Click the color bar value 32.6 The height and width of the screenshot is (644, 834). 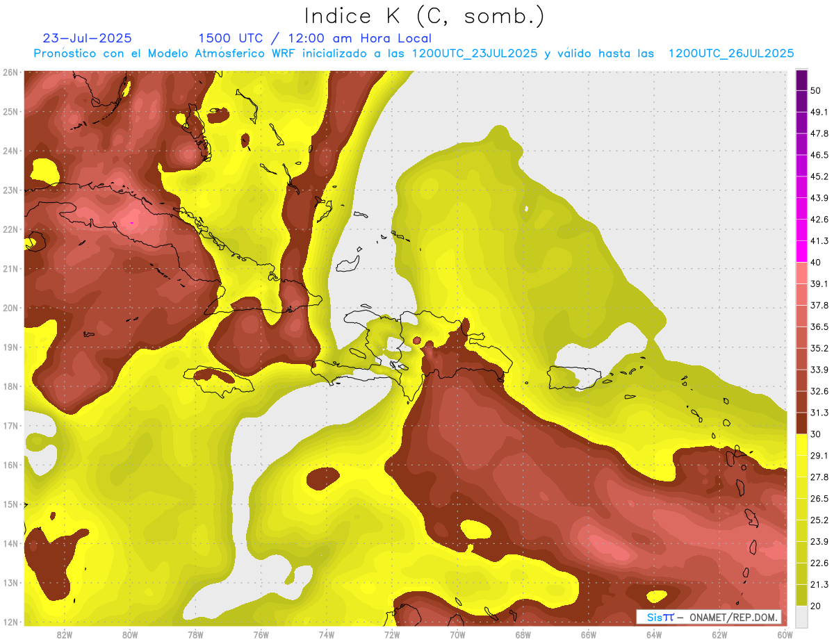(819, 391)
